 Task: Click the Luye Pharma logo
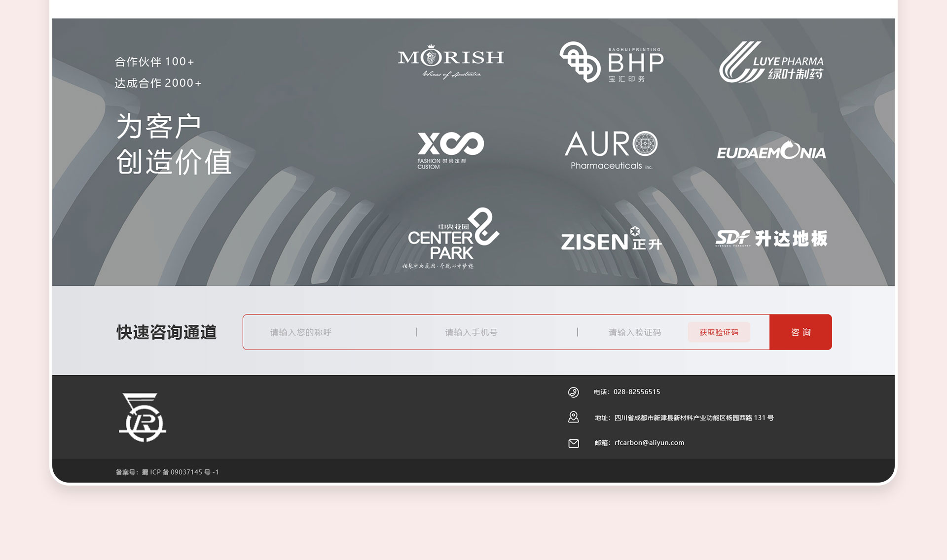coord(771,62)
